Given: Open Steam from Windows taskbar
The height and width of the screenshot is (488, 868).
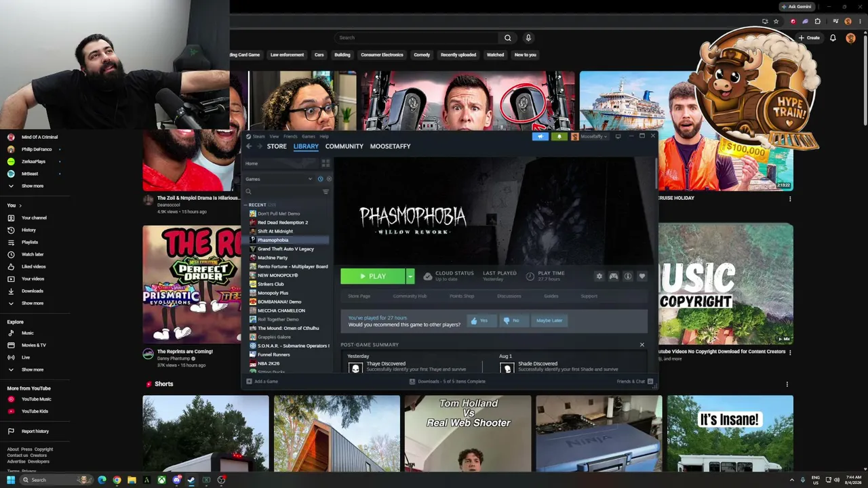Looking at the screenshot, I should click(191, 480).
